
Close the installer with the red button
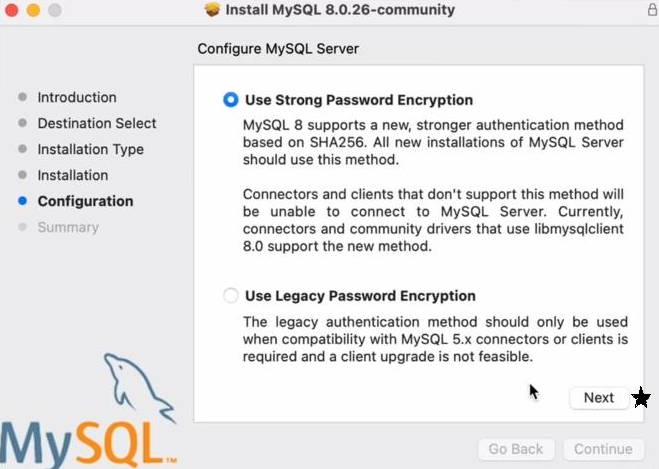coord(11,10)
